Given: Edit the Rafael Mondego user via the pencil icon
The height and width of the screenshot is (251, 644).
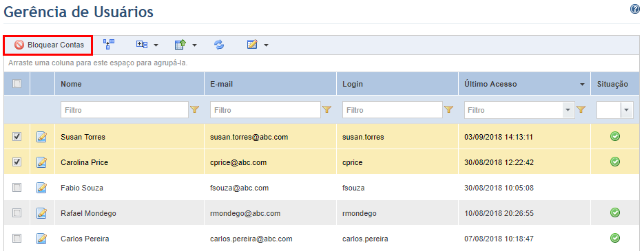Looking at the screenshot, I should [x=41, y=213].
